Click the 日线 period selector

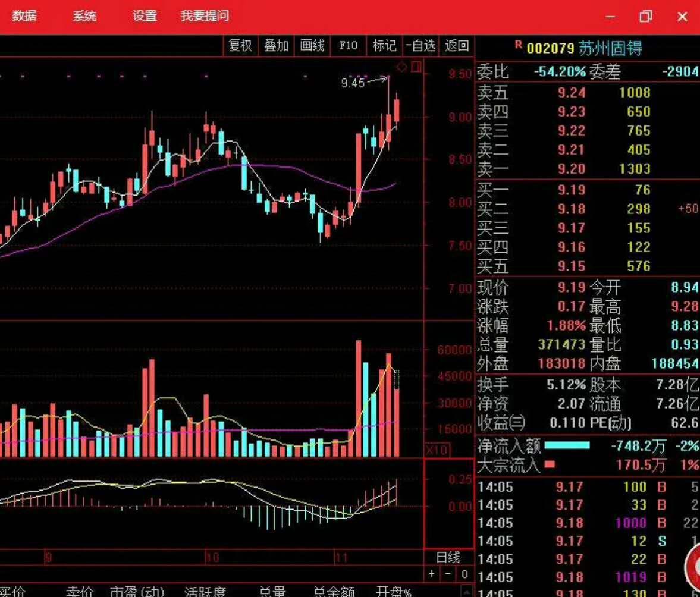[x=448, y=557]
